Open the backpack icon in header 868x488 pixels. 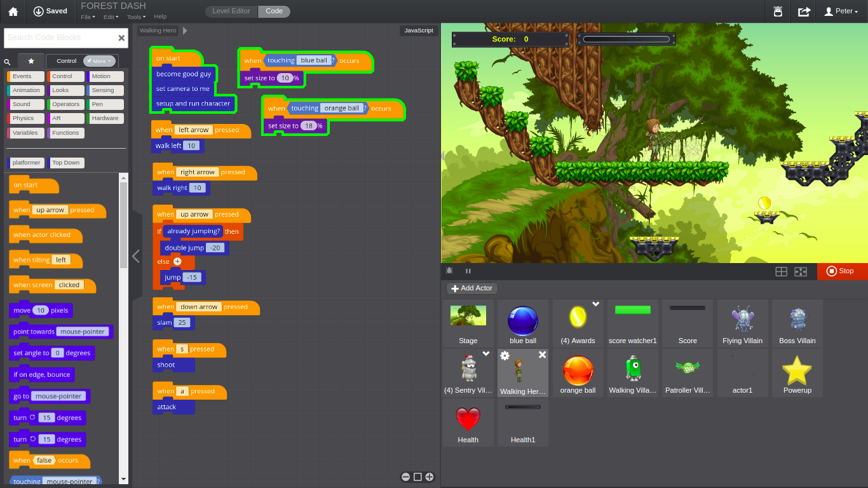point(778,11)
